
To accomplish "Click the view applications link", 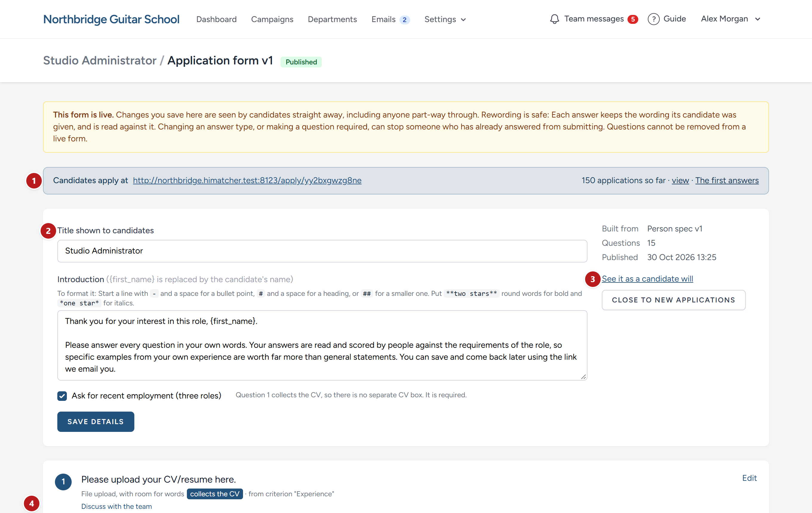I will coord(680,180).
